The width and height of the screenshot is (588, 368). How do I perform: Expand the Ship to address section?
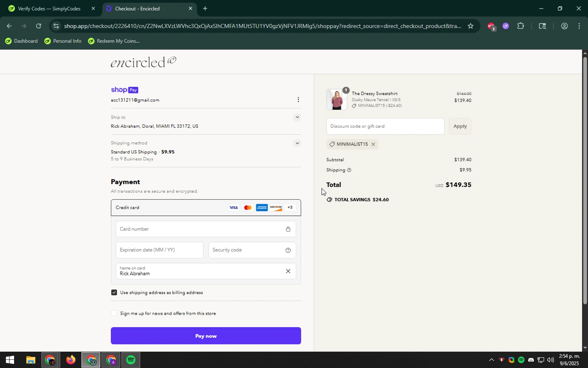click(x=297, y=117)
